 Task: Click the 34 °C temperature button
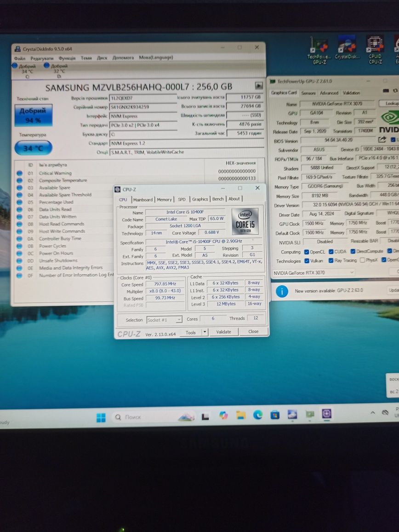tap(33, 148)
